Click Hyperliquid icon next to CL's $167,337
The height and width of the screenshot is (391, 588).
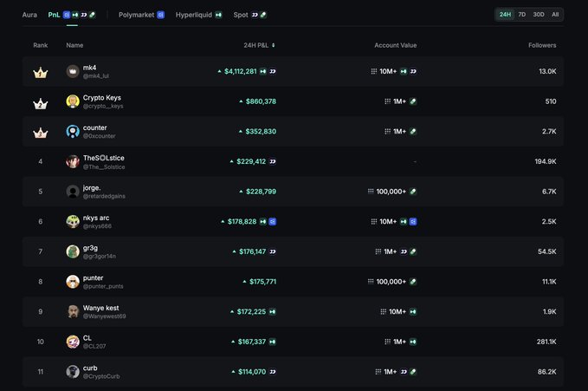273,342
